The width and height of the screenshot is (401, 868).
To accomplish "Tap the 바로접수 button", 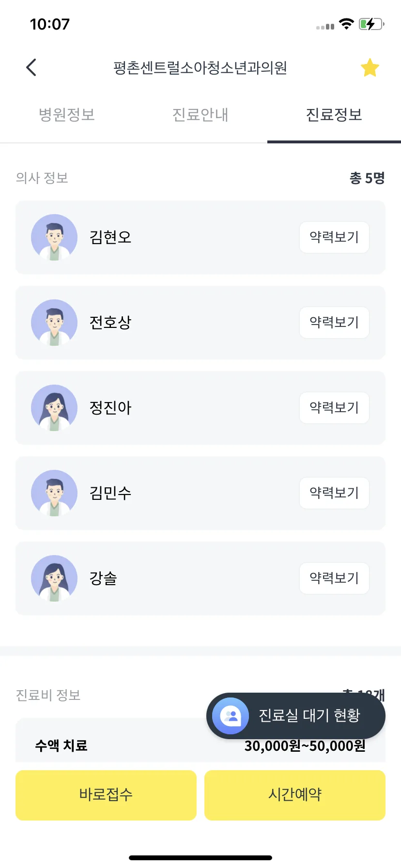I will tap(106, 795).
